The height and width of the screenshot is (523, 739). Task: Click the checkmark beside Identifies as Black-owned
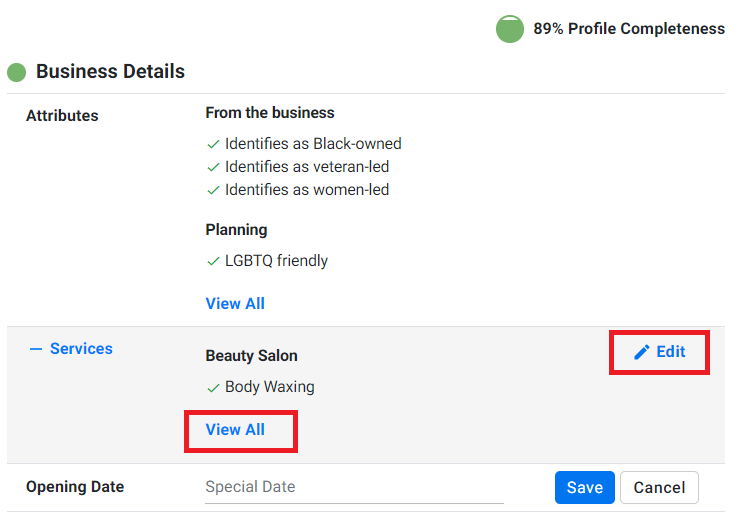coord(213,144)
